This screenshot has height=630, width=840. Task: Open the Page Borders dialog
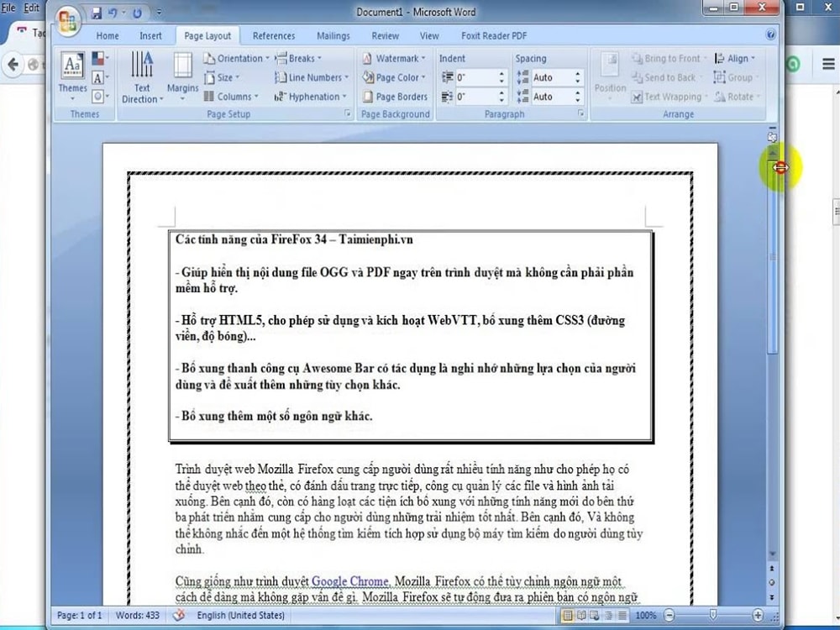point(396,97)
